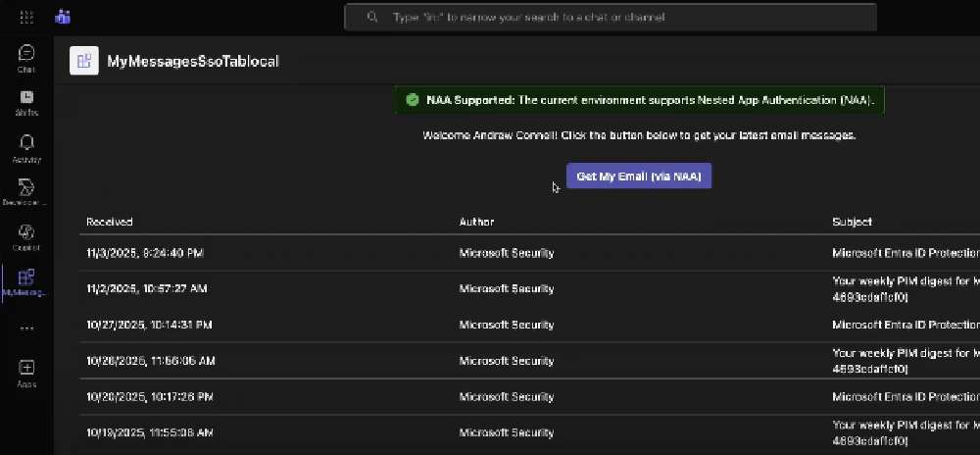Click Entra ID Protection subject in 10/20/2025 row
980x455 pixels.
[906, 397]
